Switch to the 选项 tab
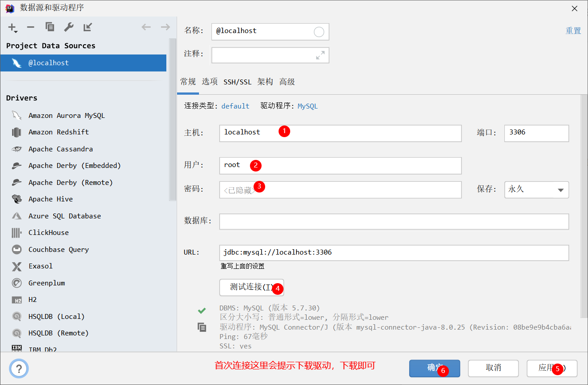Viewport: 588px width, 385px height. [210, 82]
